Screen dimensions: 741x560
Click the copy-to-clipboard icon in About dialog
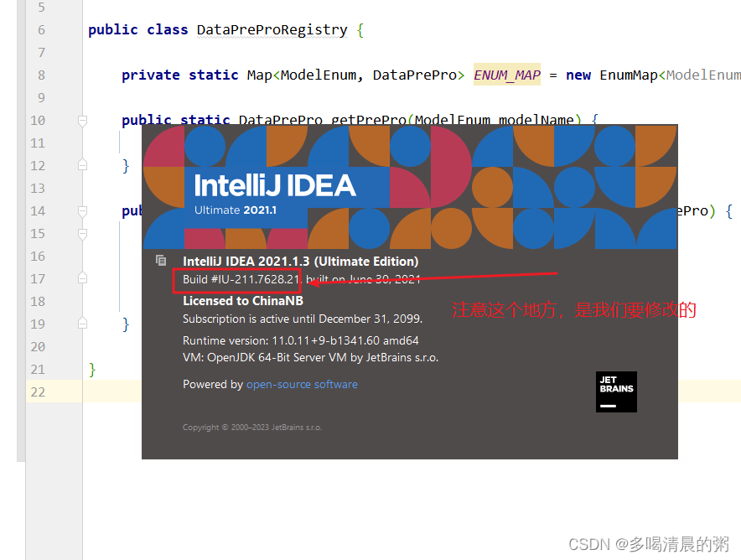point(161,261)
